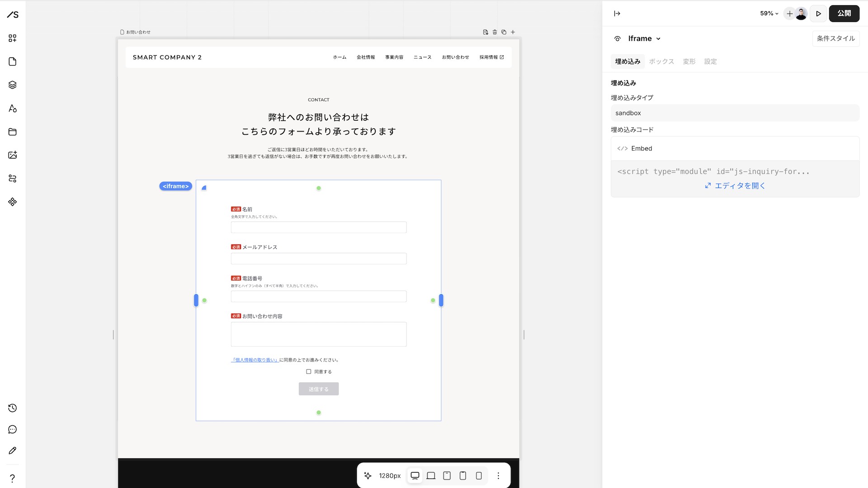Expand the Iframe element dropdown
Viewport: 868px width, 488px height.
644,38
